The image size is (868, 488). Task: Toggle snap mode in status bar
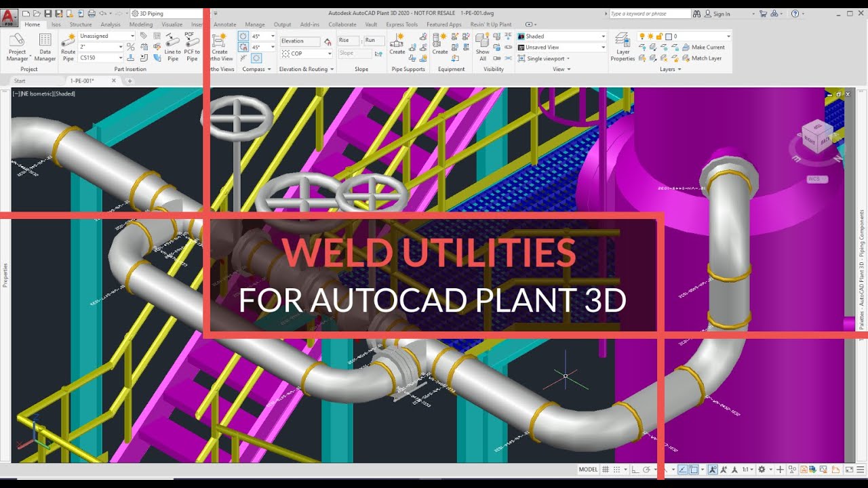[618, 469]
